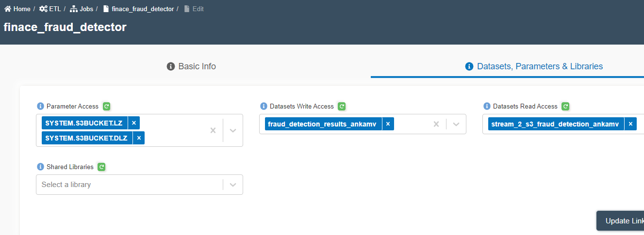Expand the Parameter Access dropdown
This screenshot has height=235, width=644.
click(x=233, y=130)
